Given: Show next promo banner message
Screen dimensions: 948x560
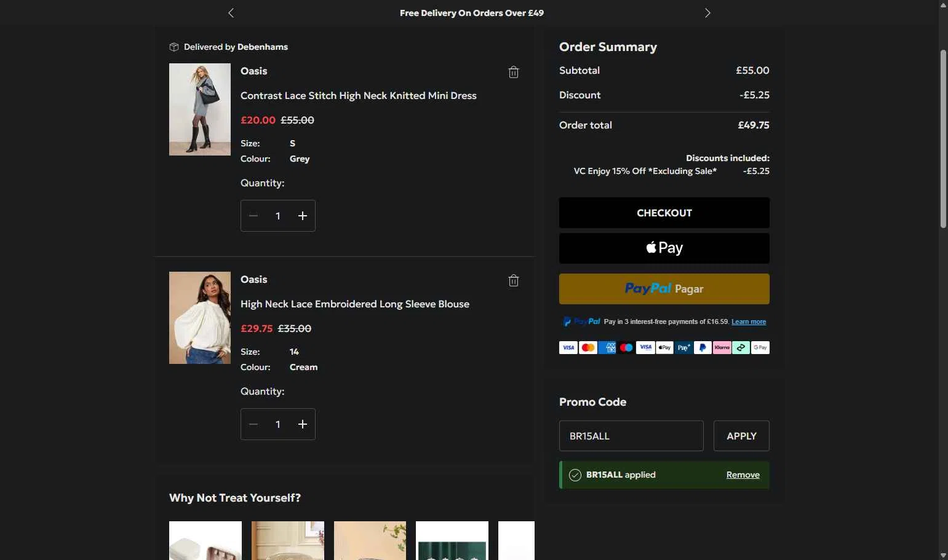Looking at the screenshot, I should (707, 13).
